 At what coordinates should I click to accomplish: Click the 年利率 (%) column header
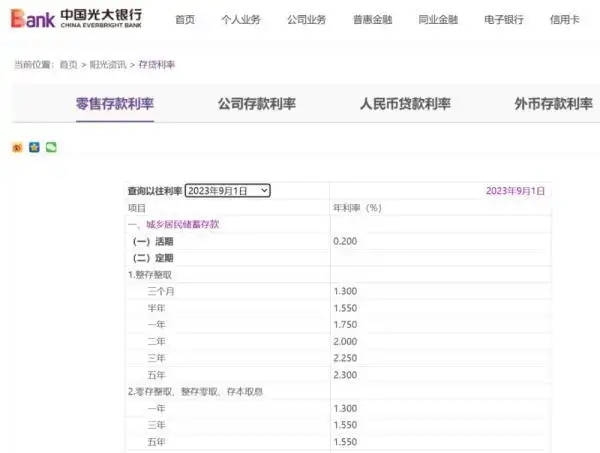[x=357, y=208]
